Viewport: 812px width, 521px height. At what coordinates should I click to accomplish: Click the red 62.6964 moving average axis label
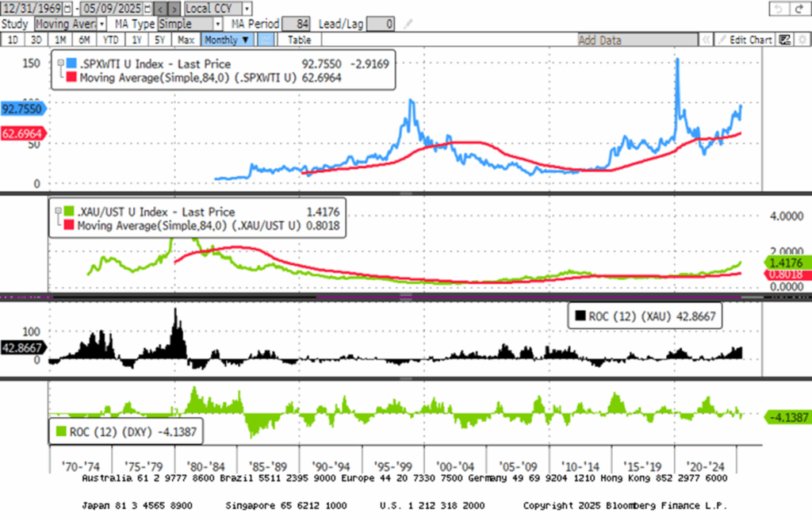(x=23, y=133)
